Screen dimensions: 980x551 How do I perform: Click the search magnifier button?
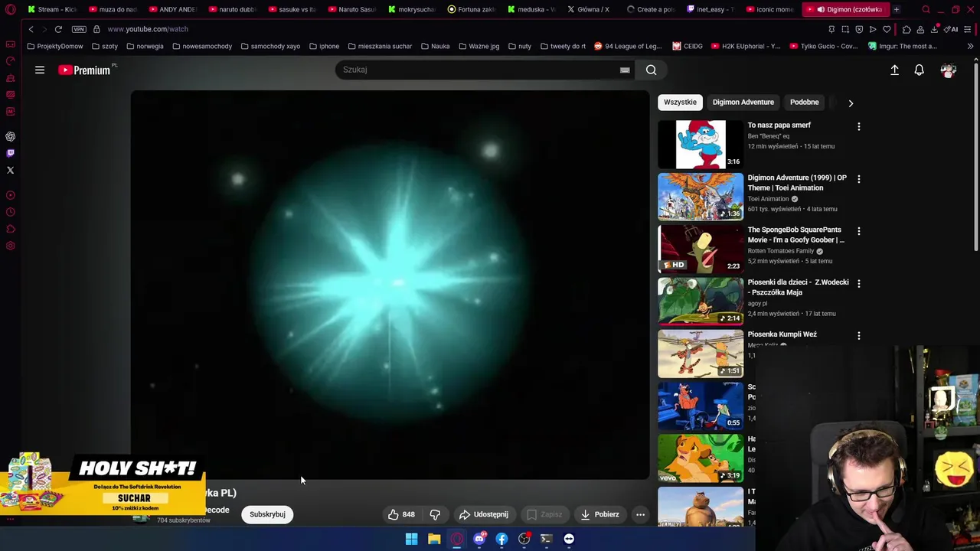pos(651,70)
